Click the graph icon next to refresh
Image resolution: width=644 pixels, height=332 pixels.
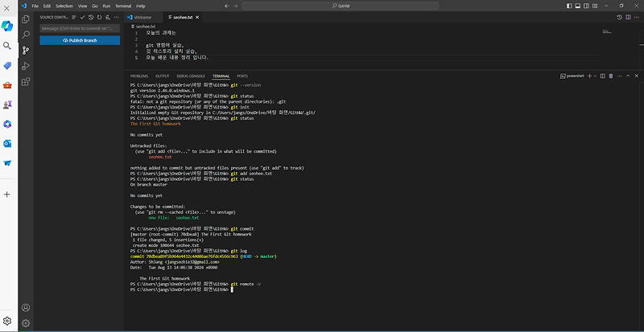tap(108, 17)
